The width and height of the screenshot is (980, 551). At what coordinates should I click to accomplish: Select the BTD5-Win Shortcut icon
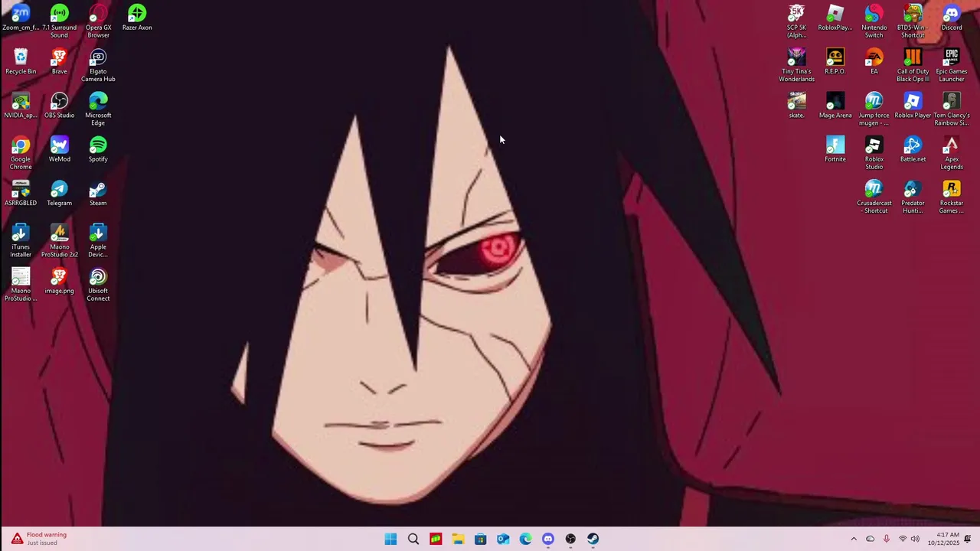click(913, 21)
